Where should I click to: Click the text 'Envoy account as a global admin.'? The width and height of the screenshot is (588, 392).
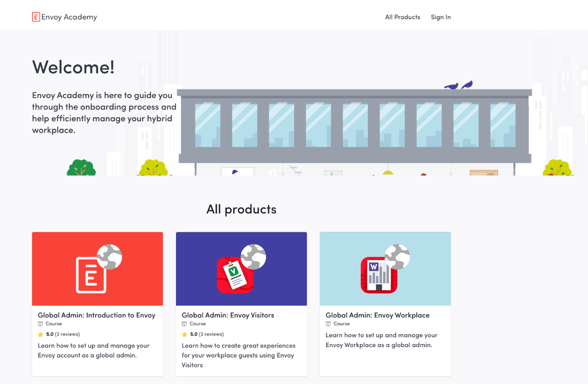pos(87,355)
